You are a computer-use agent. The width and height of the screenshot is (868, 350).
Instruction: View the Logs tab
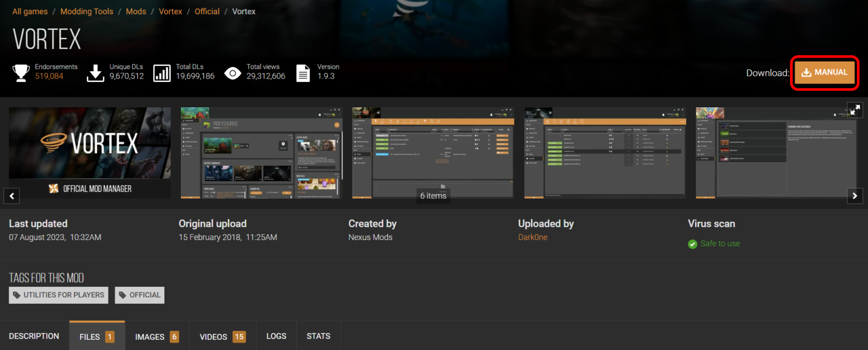(276, 336)
